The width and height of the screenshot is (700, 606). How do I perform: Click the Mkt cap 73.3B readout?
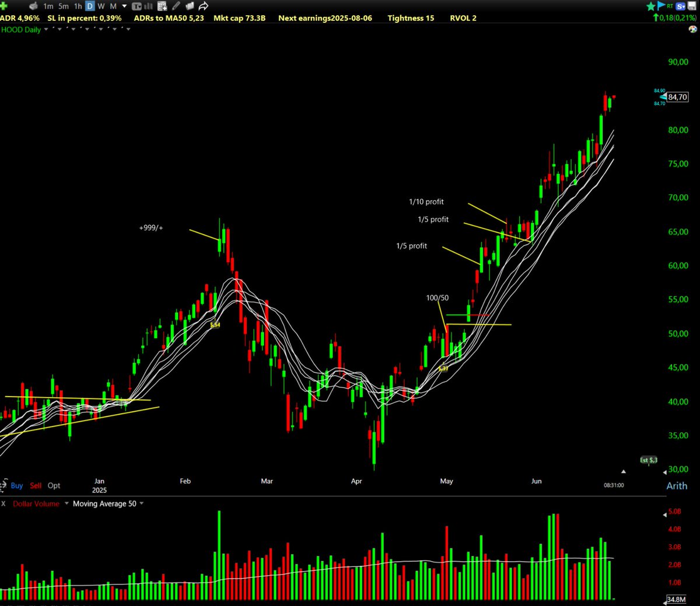pyautogui.click(x=239, y=18)
